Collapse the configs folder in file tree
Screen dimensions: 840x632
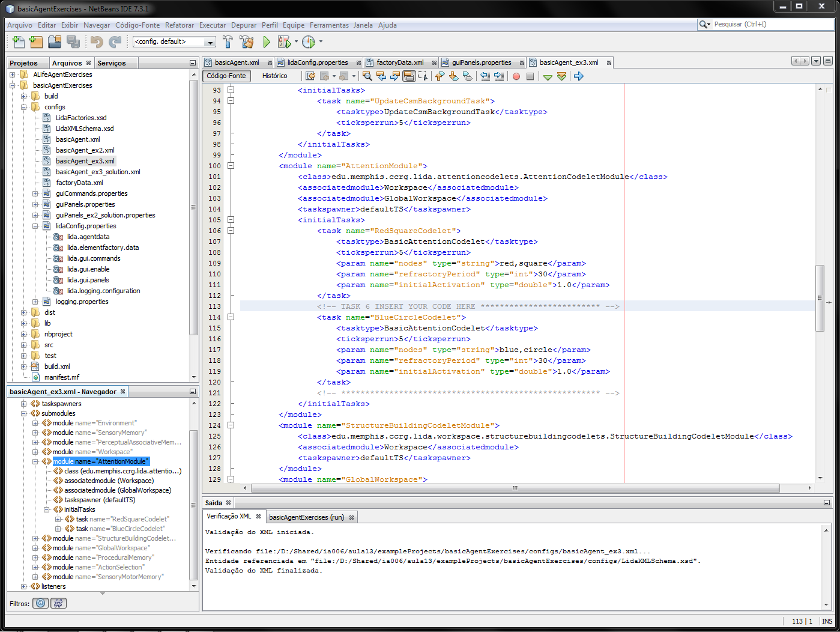pos(24,107)
